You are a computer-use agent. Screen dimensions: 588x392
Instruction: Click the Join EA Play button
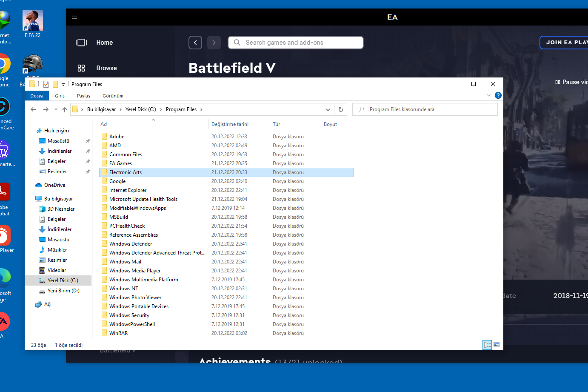(x=564, y=43)
